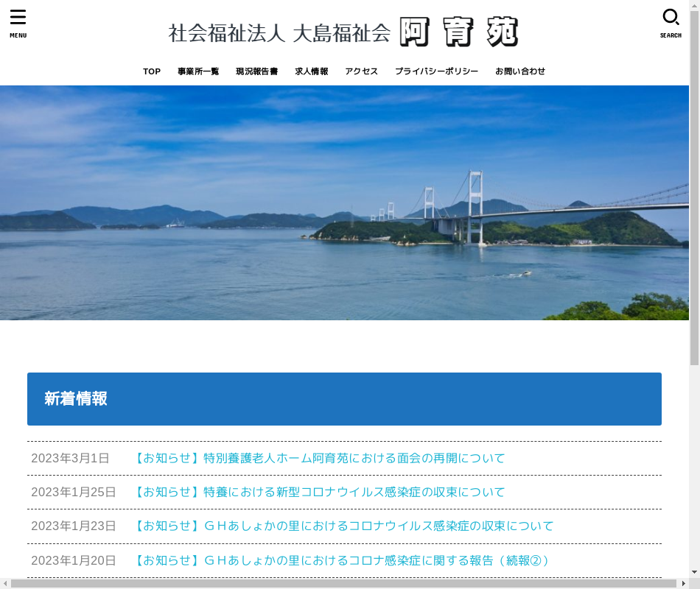Image resolution: width=700 pixels, height=589 pixels.
Task: Click the bridge hero banner image
Action: [x=344, y=202]
